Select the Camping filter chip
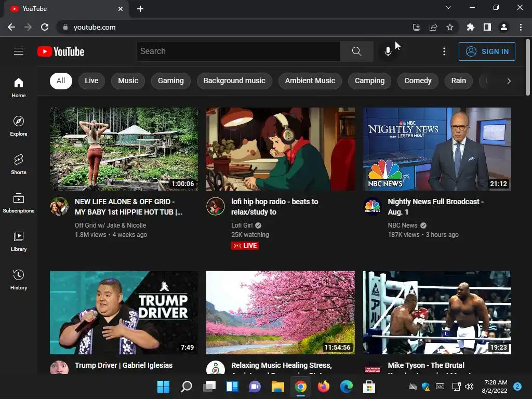The image size is (532, 399). [369, 81]
